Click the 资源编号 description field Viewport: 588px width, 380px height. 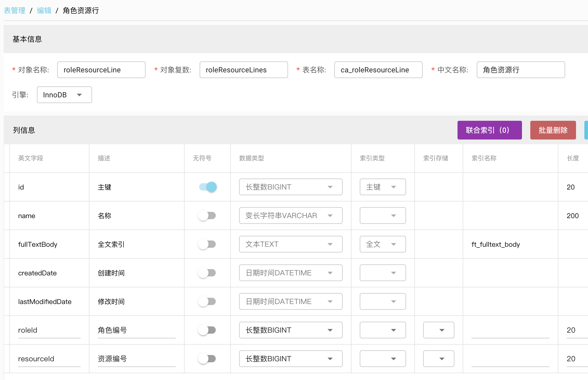point(136,359)
